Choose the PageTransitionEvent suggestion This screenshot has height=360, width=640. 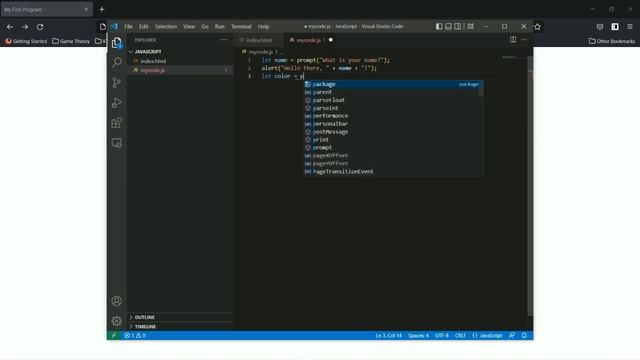click(x=393, y=171)
